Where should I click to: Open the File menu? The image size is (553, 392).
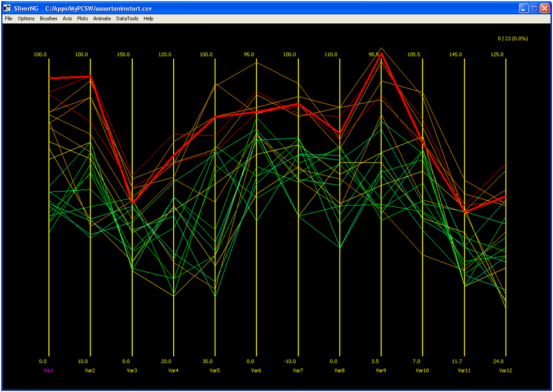coord(9,19)
